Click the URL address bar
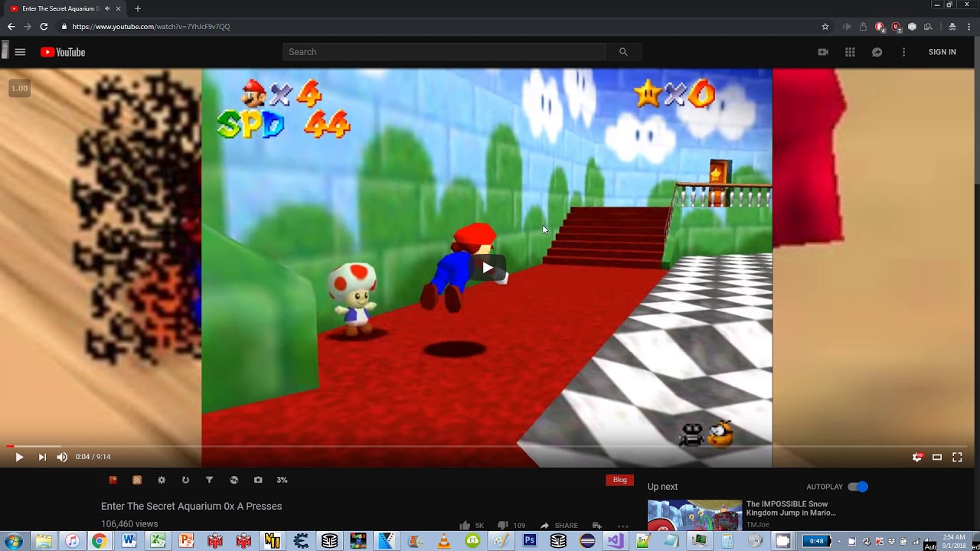Viewport: 980px width, 551px height. point(436,26)
